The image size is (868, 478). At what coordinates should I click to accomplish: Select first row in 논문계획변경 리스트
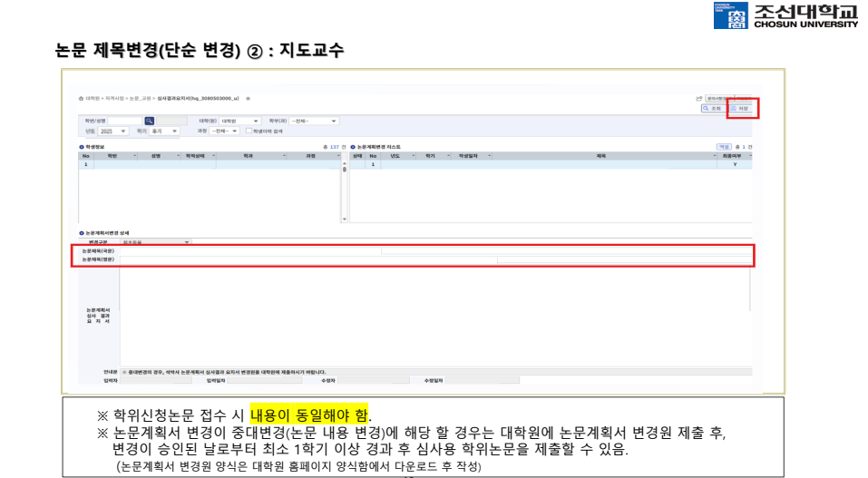(x=551, y=164)
